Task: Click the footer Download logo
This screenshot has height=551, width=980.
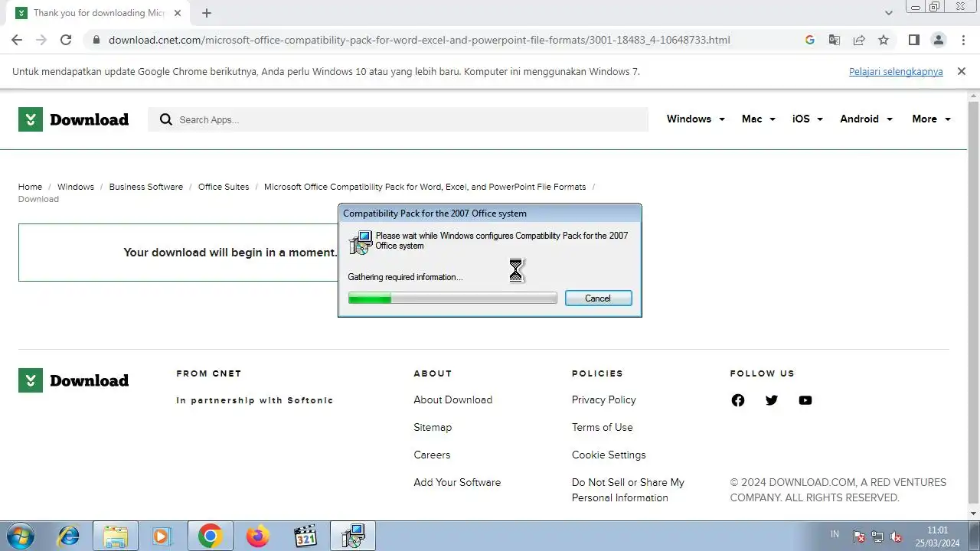Action: (73, 380)
